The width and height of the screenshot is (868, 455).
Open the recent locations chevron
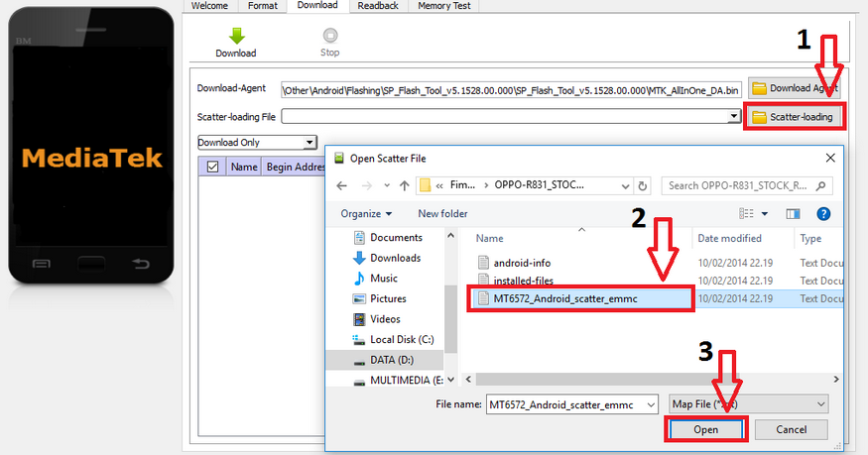click(x=387, y=185)
